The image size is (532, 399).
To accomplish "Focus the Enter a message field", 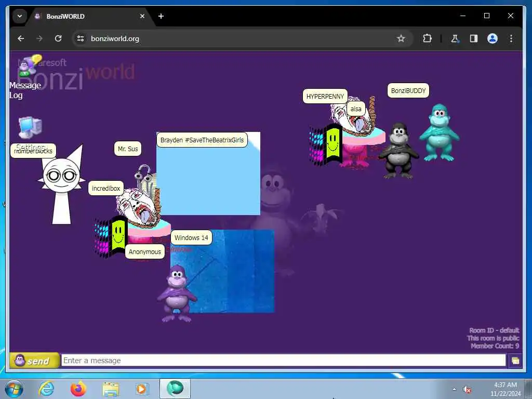I will [x=283, y=361].
